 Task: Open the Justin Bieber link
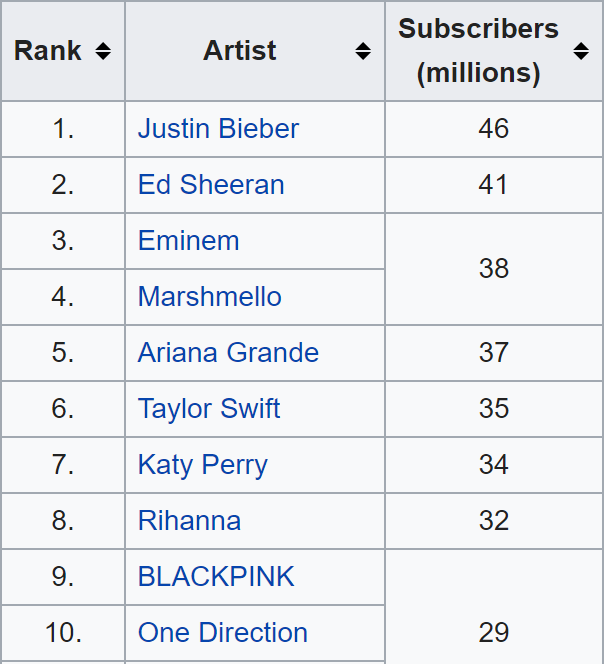(218, 129)
